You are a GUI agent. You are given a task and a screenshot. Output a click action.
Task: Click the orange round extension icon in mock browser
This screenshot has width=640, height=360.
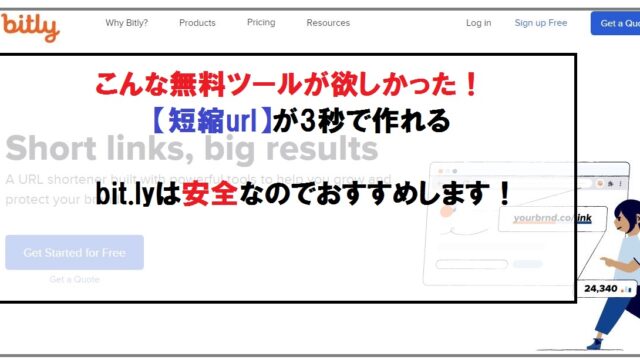point(600,184)
